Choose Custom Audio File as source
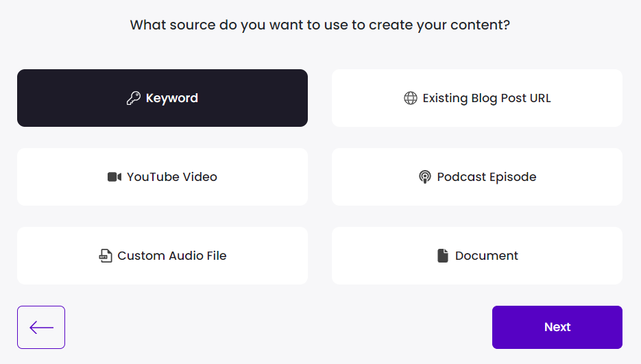Viewport: 641px width, 364px height. click(x=162, y=256)
